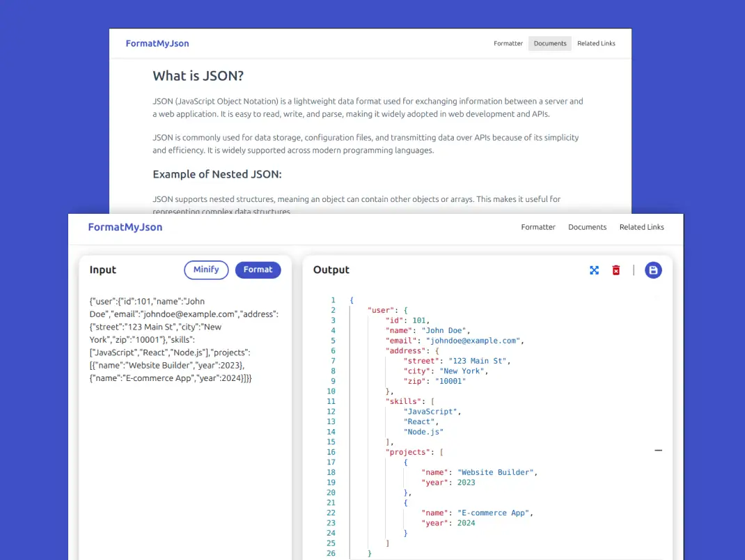The image size is (745, 560).
Task: Click the "johndoe@example.com" value in output
Action: coord(473,341)
